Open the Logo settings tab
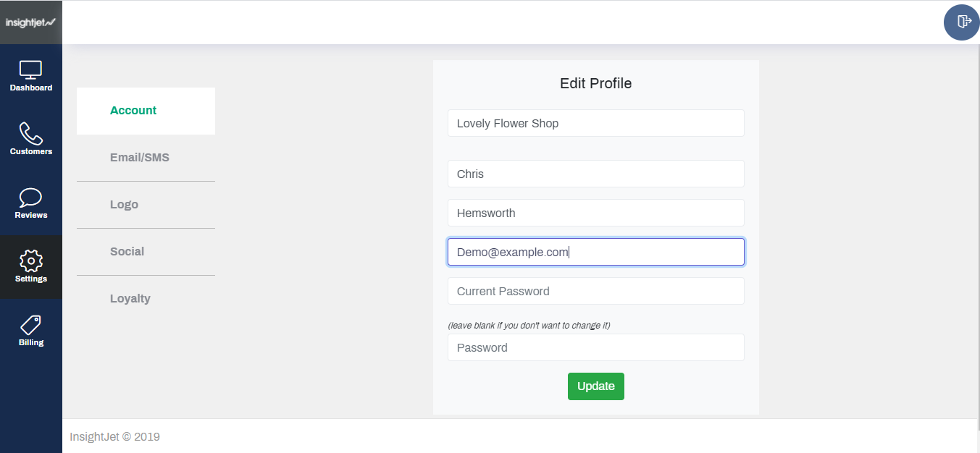The height and width of the screenshot is (453, 980). tap(124, 205)
